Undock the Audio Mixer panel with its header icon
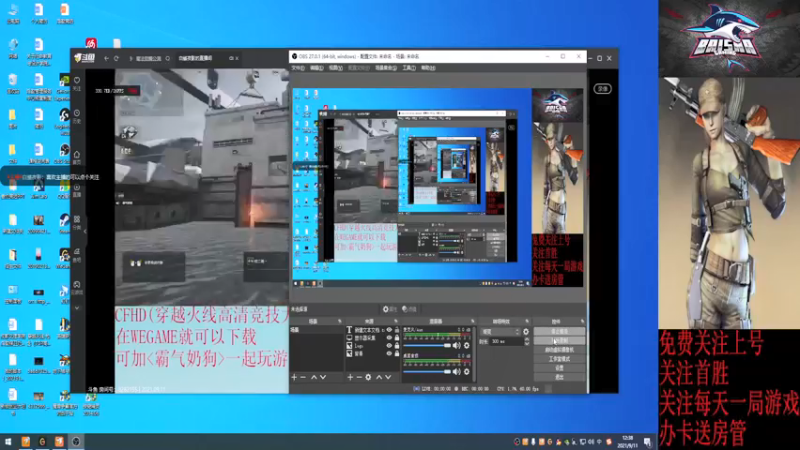Viewport: 800px width, 450px height. coord(473,320)
